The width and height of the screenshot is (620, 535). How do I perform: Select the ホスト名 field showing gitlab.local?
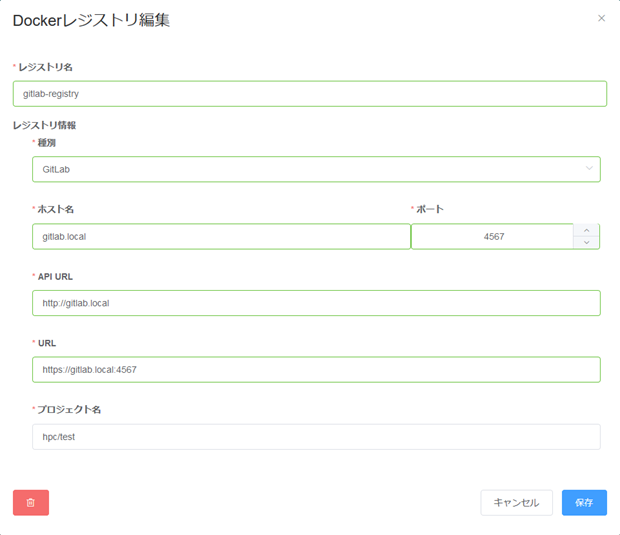point(221,236)
